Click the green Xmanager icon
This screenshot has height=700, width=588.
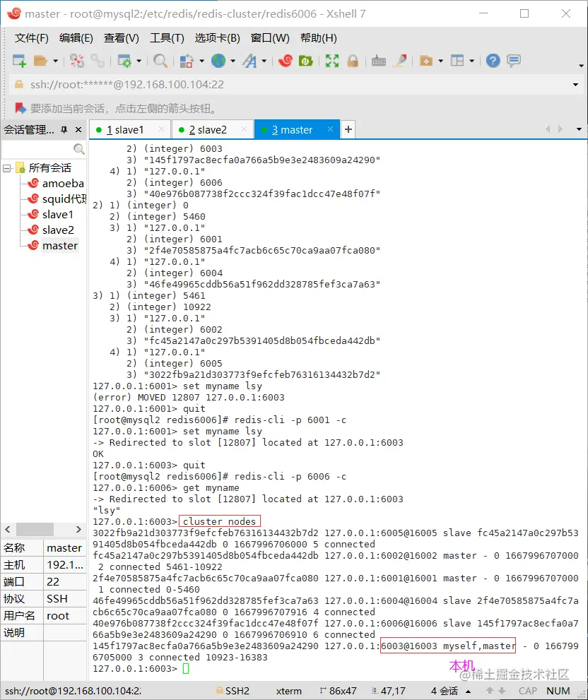(305, 60)
